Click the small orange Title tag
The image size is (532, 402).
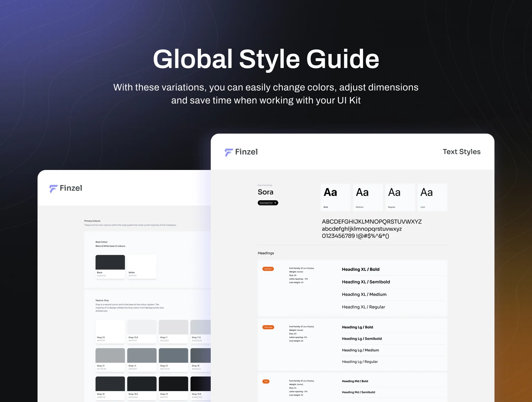(x=266, y=382)
